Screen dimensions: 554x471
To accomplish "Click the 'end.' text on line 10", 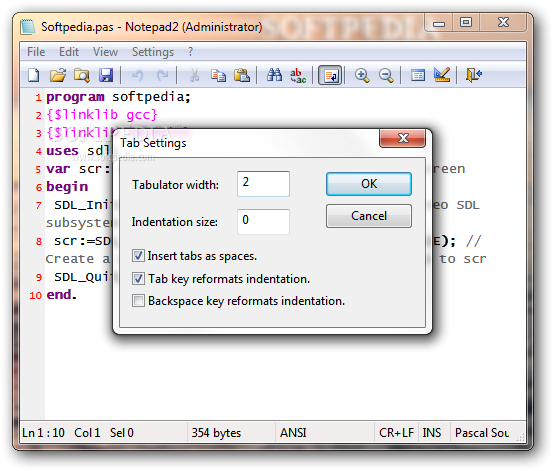I will tap(61, 294).
